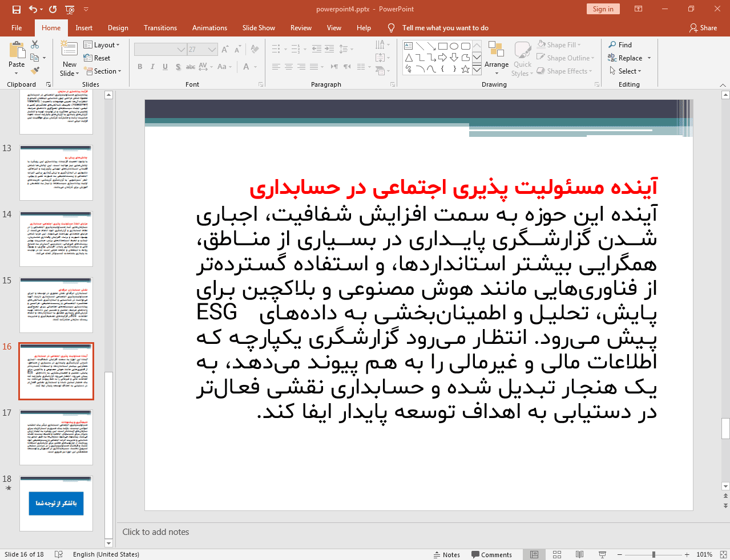Adjust the zoom slider handle
730x560 pixels.
pyautogui.click(x=654, y=554)
